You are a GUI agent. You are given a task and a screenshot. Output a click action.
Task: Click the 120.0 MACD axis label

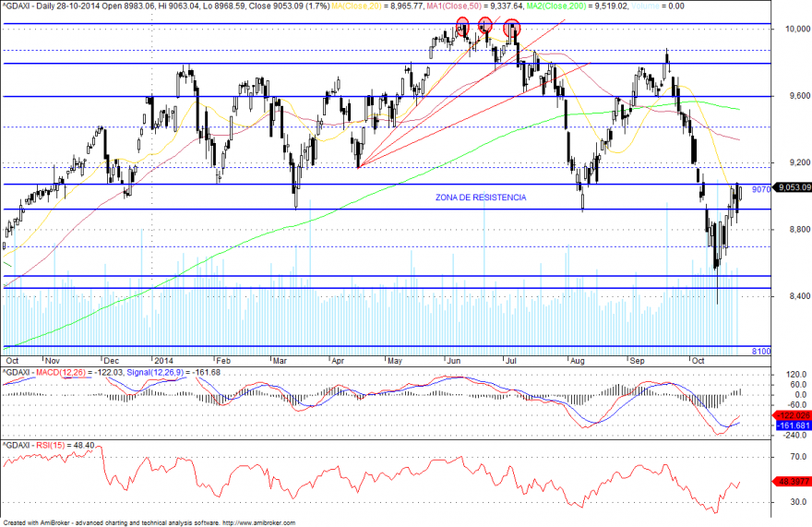pyautogui.click(x=796, y=374)
